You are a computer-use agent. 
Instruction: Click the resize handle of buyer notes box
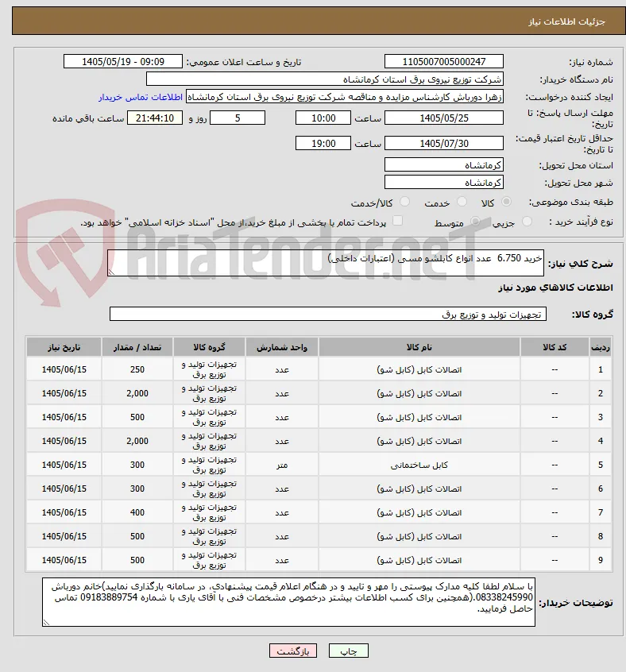tap(46, 622)
